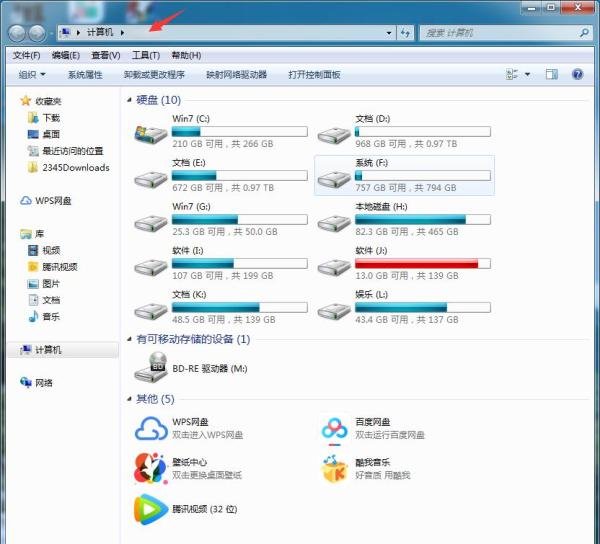This screenshot has height=544, width=600.
Task: Open the 壁纸中心 icon
Action: click(x=151, y=469)
